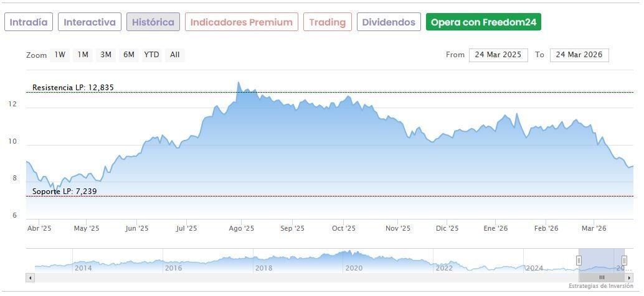Click the navigator's right range handle

tap(624, 260)
